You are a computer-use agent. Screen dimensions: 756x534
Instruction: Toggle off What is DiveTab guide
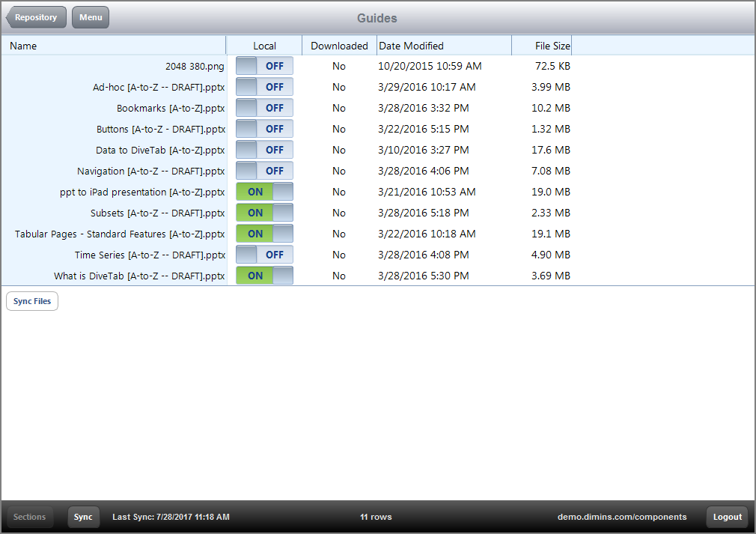pos(266,276)
